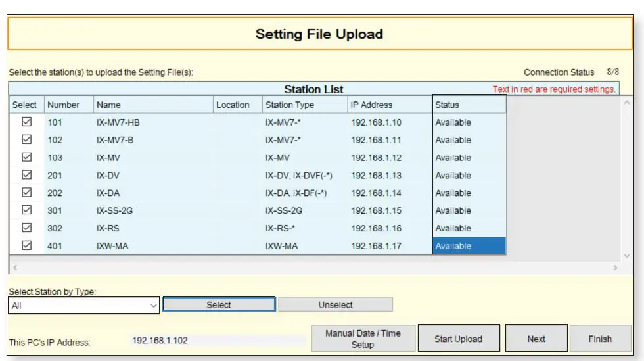Toggle the checkbox in the IX-MV row 103

click(27, 157)
